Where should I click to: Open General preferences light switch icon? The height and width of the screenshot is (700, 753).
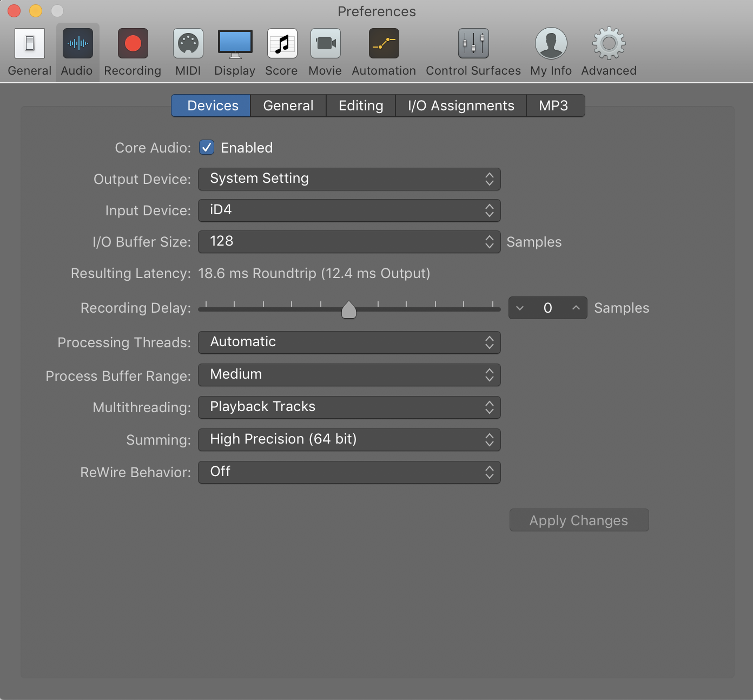click(x=30, y=43)
